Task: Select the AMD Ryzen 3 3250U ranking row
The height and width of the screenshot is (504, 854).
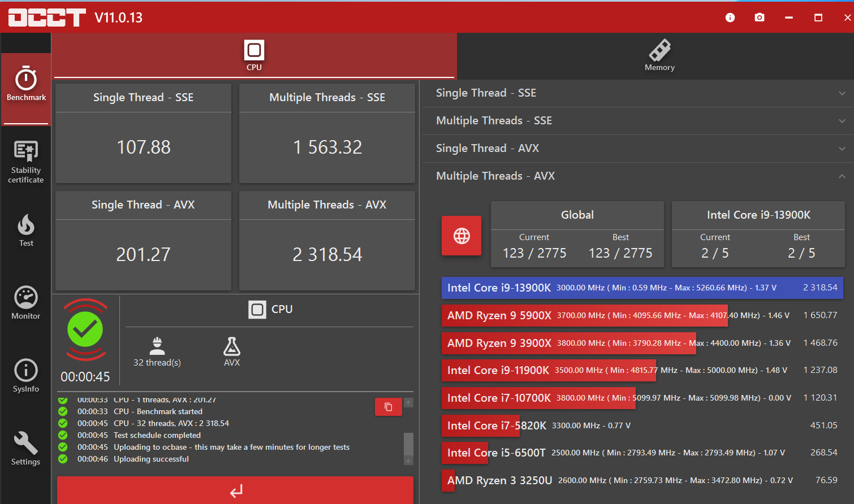Action: [642, 480]
